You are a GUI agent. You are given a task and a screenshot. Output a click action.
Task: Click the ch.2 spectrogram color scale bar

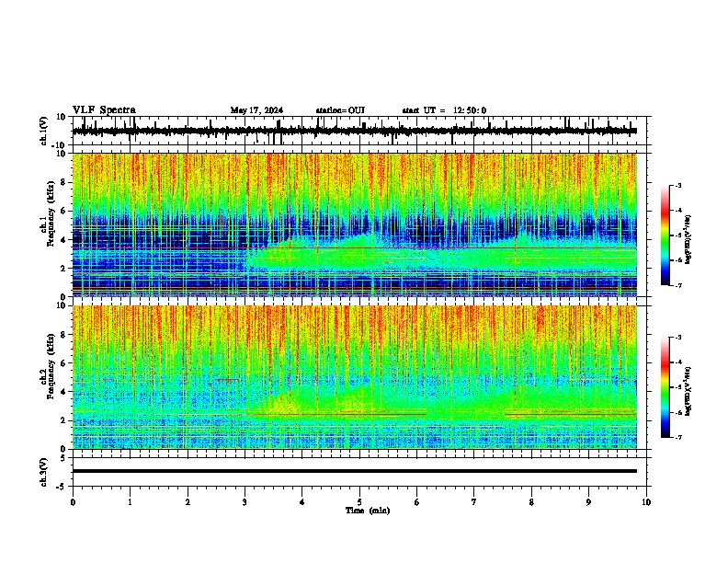click(x=665, y=387)
